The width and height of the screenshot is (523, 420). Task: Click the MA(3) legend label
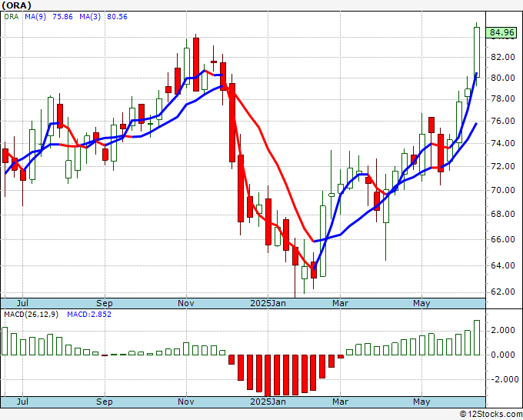(x=90, y=17)
